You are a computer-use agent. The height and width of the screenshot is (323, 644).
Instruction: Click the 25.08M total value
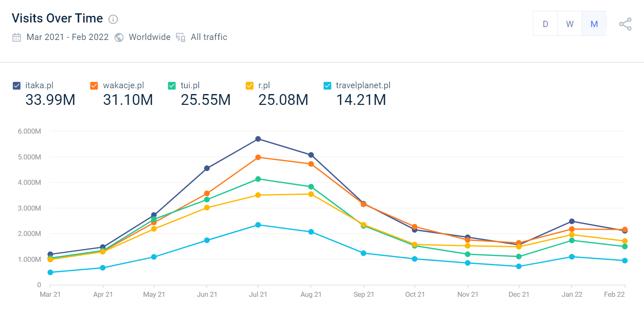(x=283, y=100)
